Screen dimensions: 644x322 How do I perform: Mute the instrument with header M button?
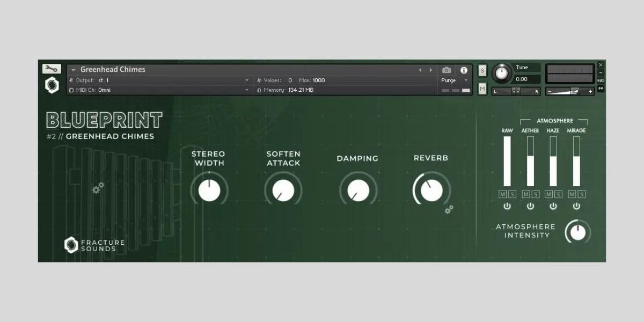click(x=482, y=89)
